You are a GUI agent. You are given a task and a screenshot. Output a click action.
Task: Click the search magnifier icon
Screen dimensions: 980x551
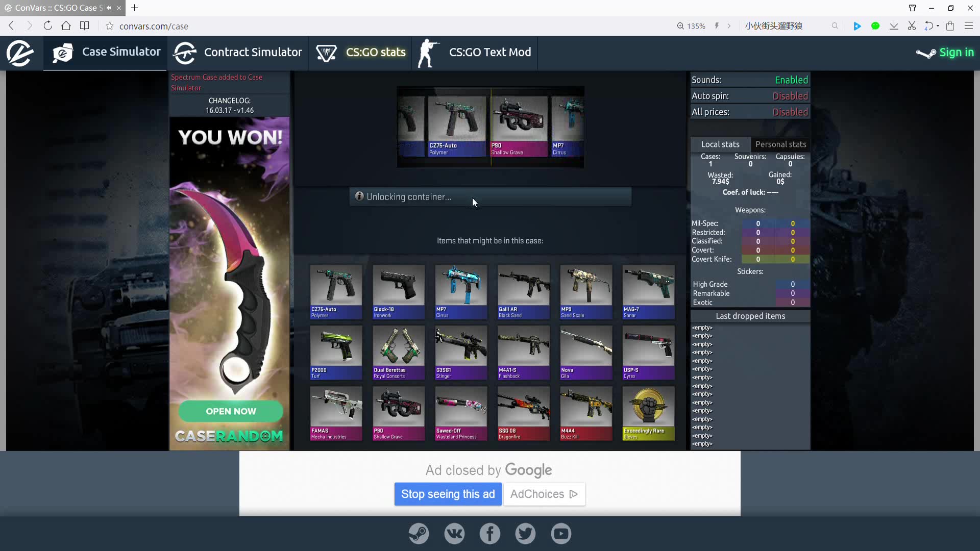click(835, 26)
